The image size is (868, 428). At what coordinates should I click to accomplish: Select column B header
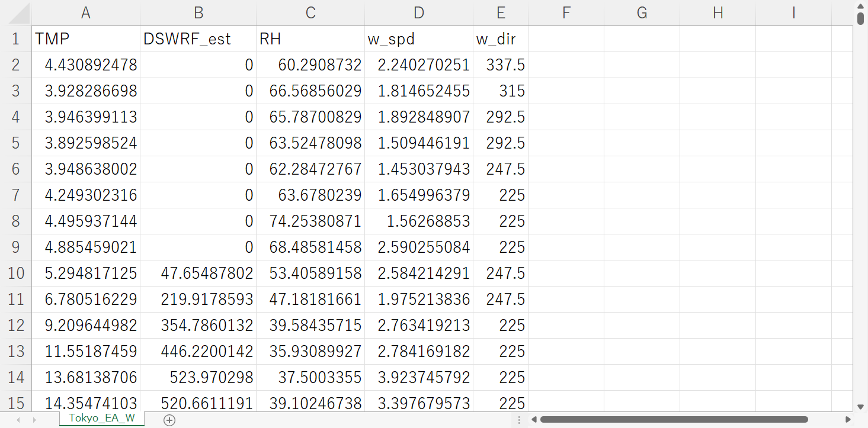[x=198, y=13]
